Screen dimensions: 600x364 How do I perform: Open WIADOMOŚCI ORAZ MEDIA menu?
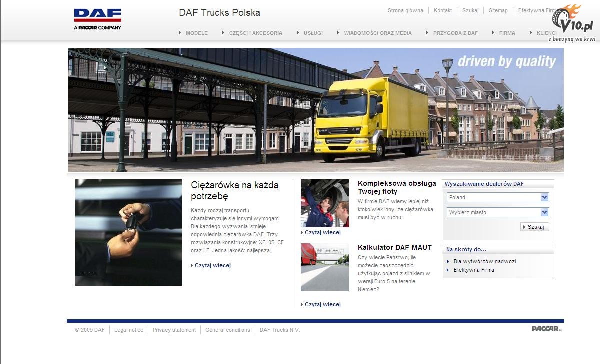click(377, 33)
